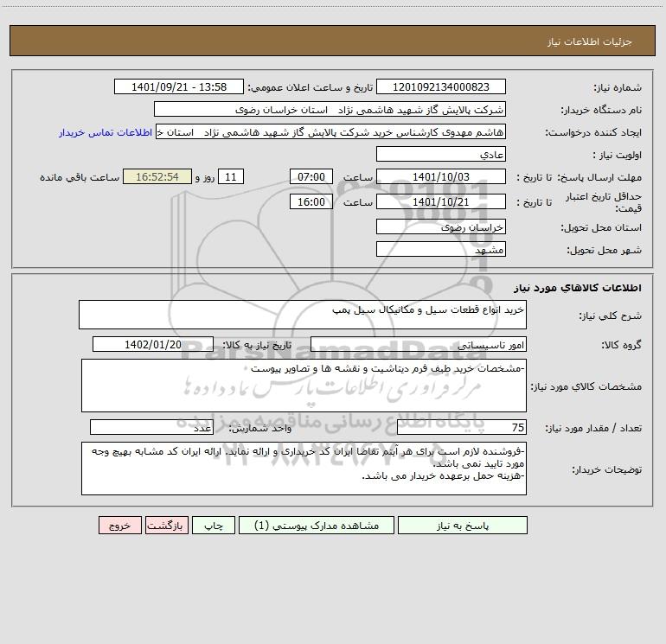Click label 'توضیحات خریدار:'
The image size is (666, 644).
pyautogui.click(x=607, y=469)
